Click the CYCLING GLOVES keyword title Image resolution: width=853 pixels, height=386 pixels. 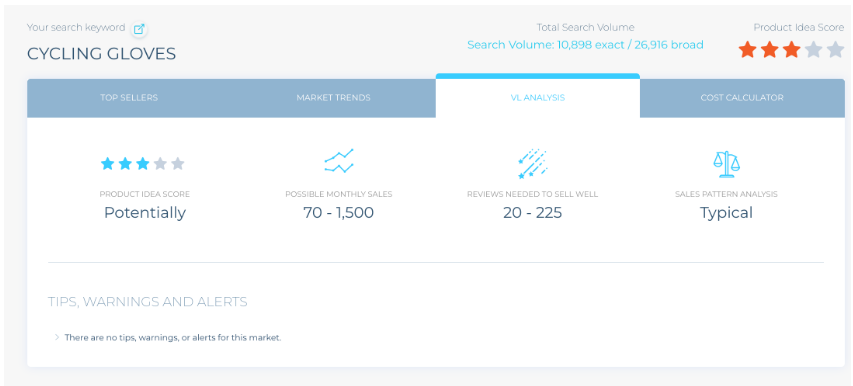[102, 54]
